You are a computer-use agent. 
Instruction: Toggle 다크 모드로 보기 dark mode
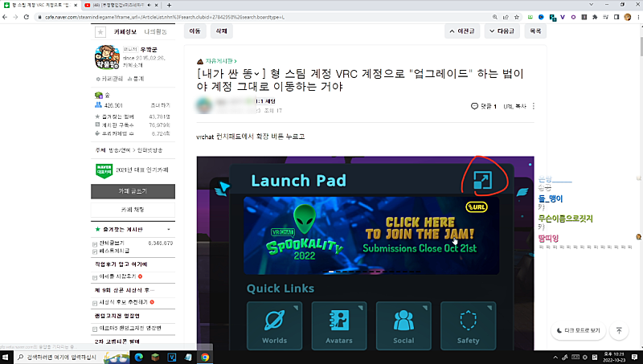click(576, 330)
